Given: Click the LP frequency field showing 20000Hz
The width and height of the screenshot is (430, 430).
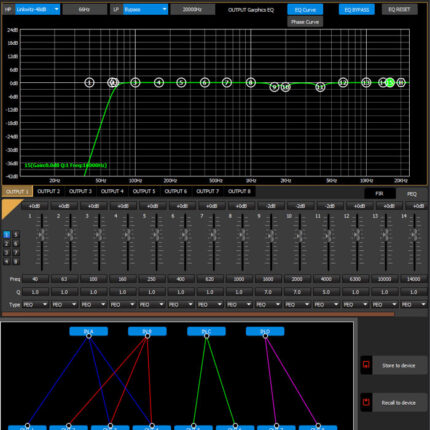Looking at the screenshot, I should (x=193, y=9).
